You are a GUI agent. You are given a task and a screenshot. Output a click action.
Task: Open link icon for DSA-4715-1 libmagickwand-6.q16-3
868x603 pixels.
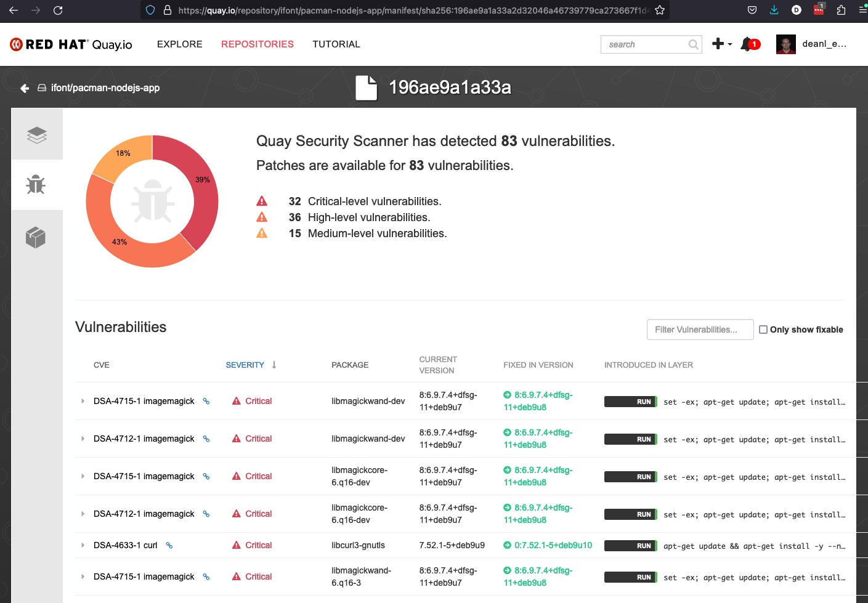click(206, 577)
